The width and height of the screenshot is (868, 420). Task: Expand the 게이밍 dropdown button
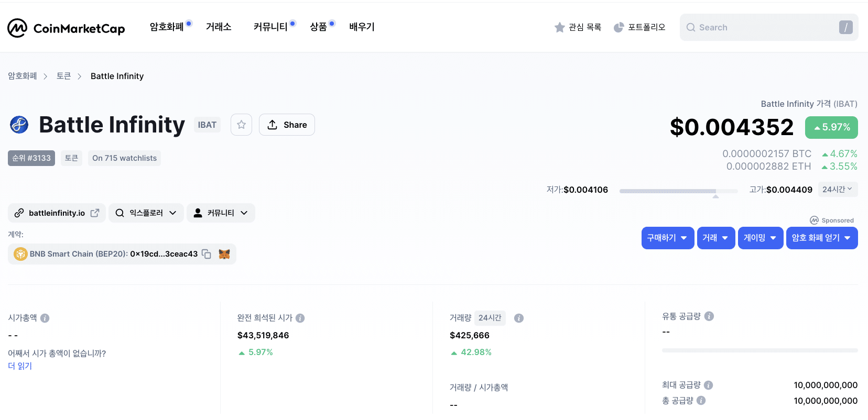761,238
